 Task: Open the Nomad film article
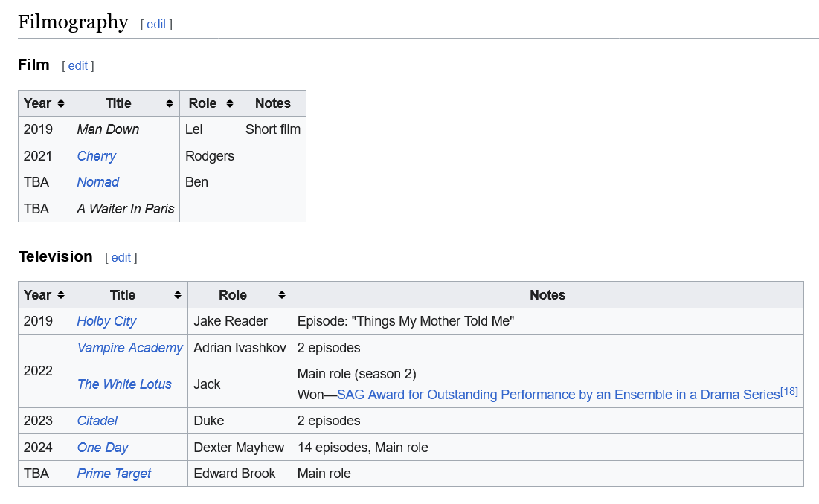(98, 182)
